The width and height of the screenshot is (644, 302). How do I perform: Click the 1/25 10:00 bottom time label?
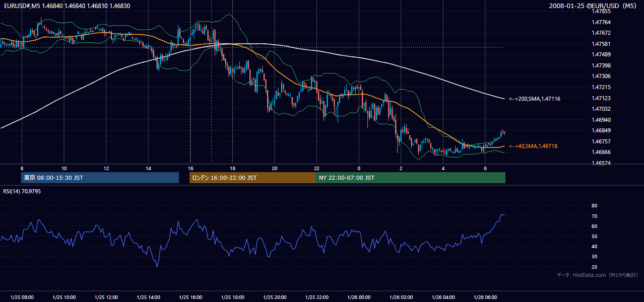click(x=64, y=297)
